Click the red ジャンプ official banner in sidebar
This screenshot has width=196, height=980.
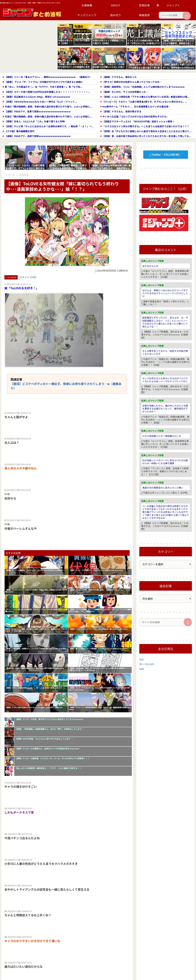coord(164,205)
